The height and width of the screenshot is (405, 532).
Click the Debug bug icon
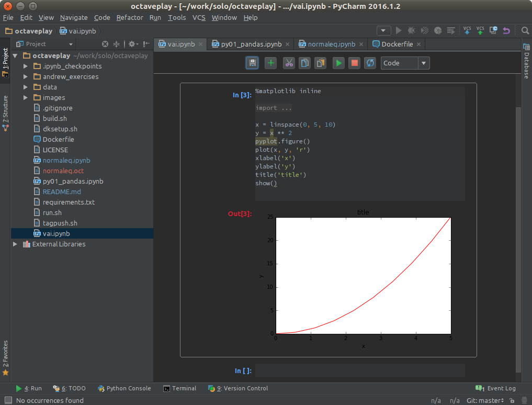pyautogui.click(x=412, y=30)
